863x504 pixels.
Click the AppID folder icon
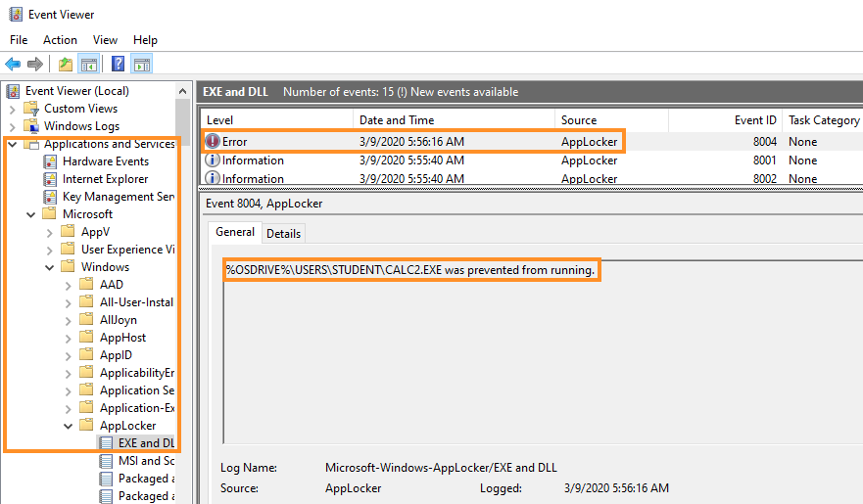click(x=86, y=354)
